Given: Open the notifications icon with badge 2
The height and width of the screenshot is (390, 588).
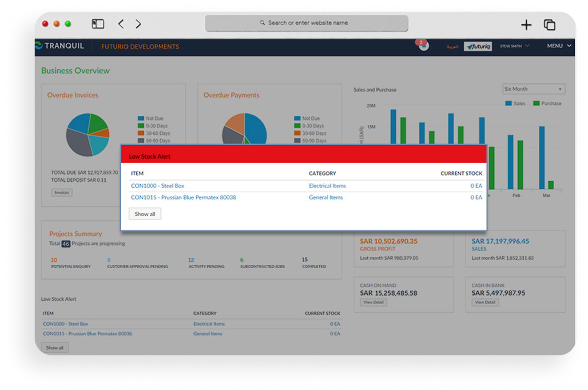Looking at the screenshot, I should (423, 46).
